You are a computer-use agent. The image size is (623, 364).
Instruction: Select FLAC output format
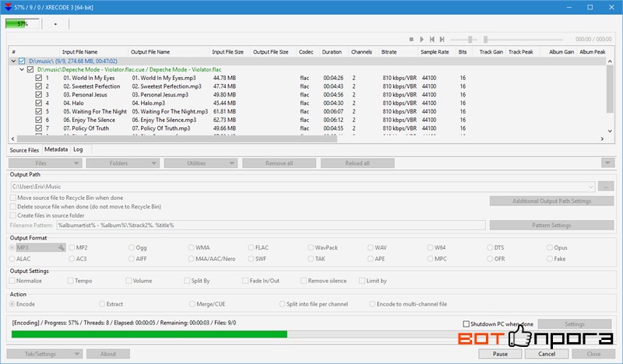pos(251,247)
